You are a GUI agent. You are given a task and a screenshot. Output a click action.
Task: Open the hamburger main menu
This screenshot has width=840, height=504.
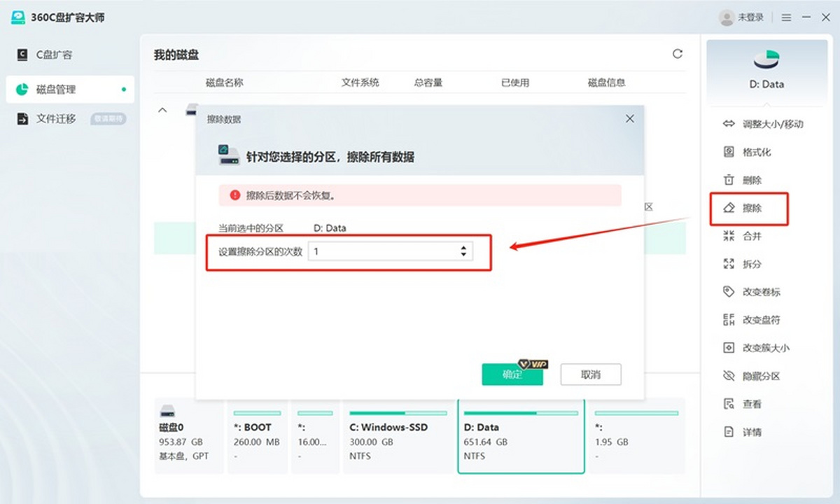tap(787, 17)
